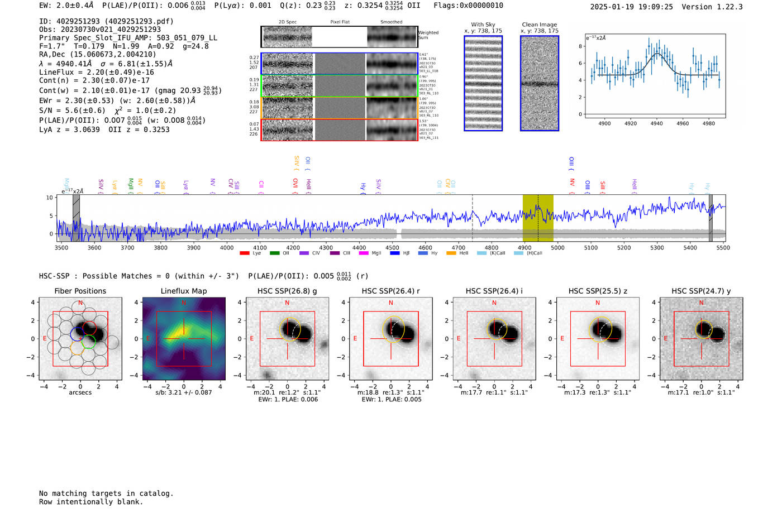Select the Primary Spec_Slot_IFU_AMP line
Screen dimensions: 782x532
coord(128,37)
